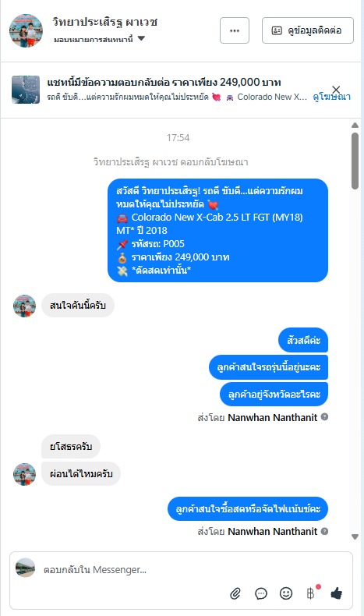Open the three-dot more options button
The width and height of the screenshot is (364, 616).
pos(235,30)
